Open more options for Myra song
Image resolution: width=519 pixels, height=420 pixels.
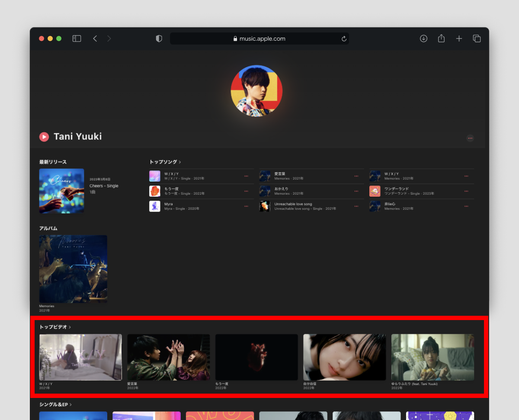[246, 206]
